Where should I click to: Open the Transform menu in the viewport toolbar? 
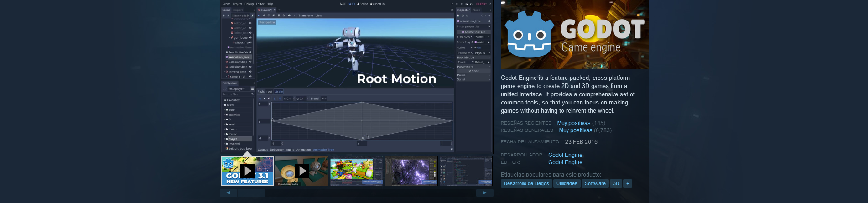coord(306,16)
